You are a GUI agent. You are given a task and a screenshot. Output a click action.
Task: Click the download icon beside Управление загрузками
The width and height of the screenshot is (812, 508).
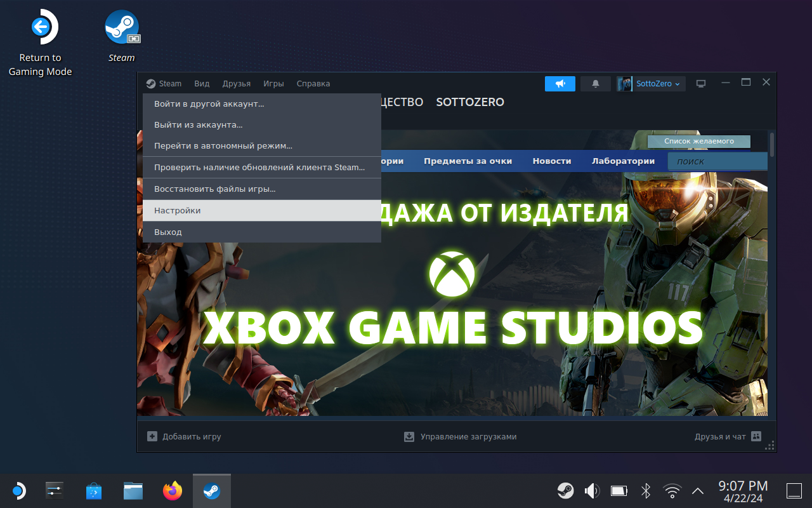click(409, 436)
